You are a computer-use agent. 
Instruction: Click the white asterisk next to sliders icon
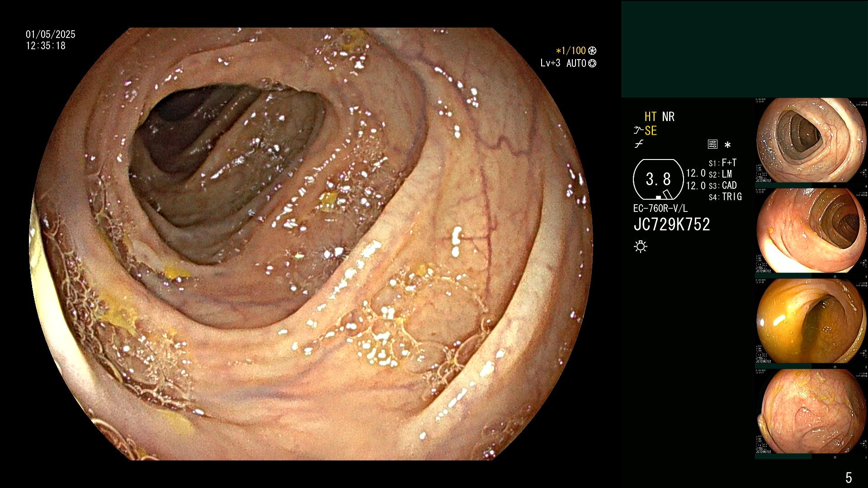727,145
